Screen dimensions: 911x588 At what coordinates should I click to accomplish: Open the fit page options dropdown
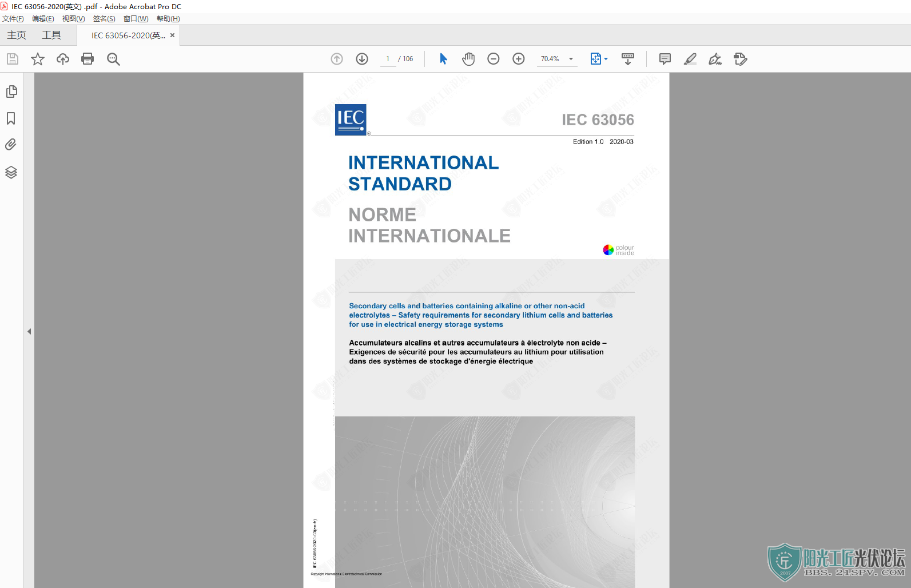(x=606, y=59)
